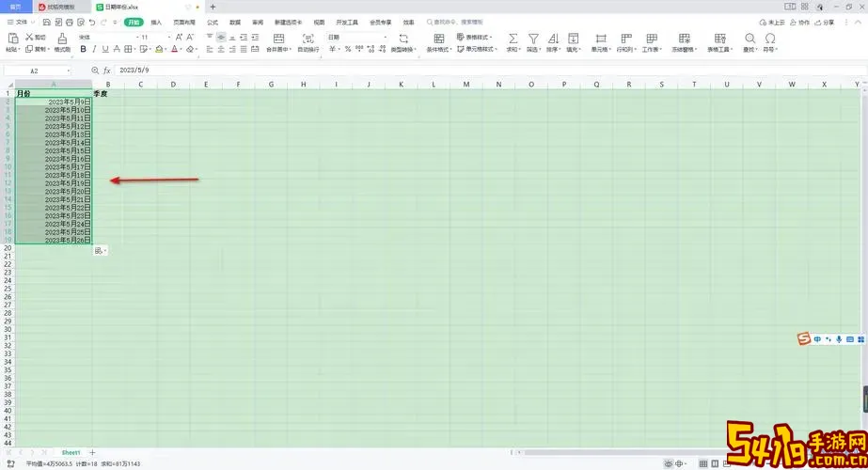Click the cell borders icon
This screenshot has width=868, height=470.
point(128,49)
